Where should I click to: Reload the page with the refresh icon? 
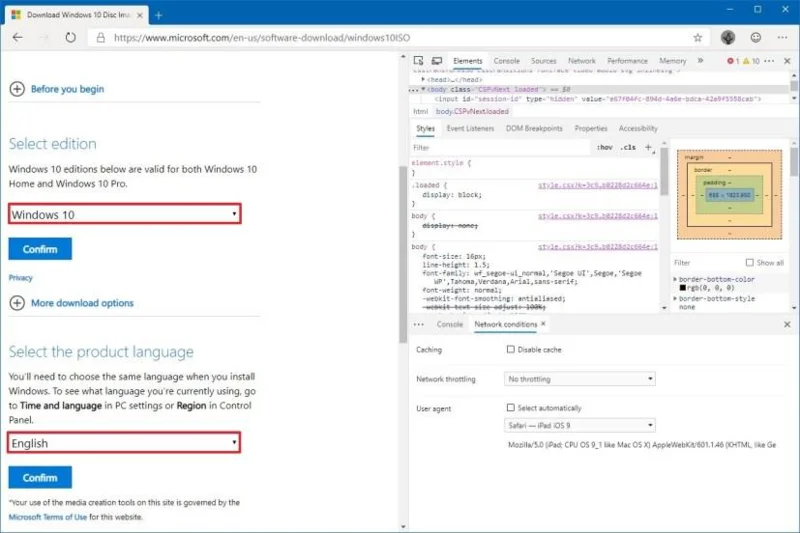tap(70, 37)
